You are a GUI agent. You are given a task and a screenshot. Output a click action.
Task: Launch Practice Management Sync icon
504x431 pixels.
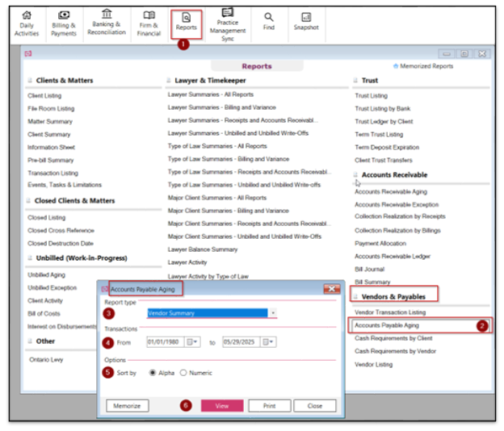point(227,25)
